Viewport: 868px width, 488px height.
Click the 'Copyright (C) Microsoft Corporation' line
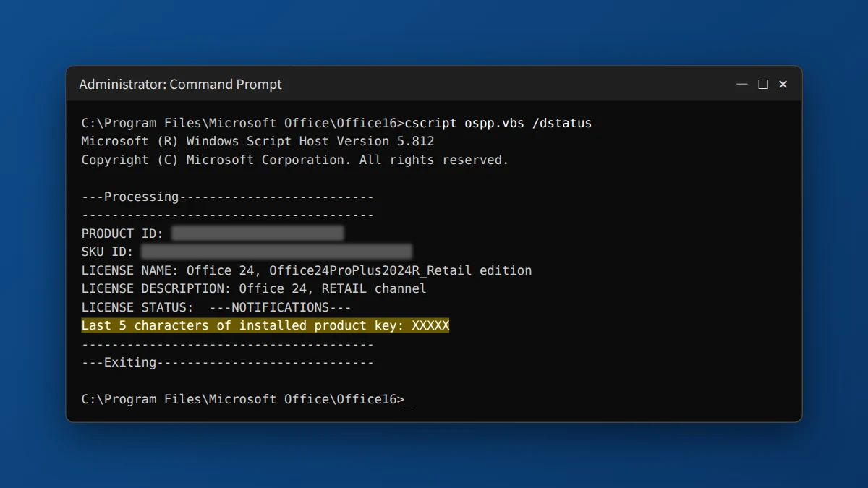tap(295, 160)
